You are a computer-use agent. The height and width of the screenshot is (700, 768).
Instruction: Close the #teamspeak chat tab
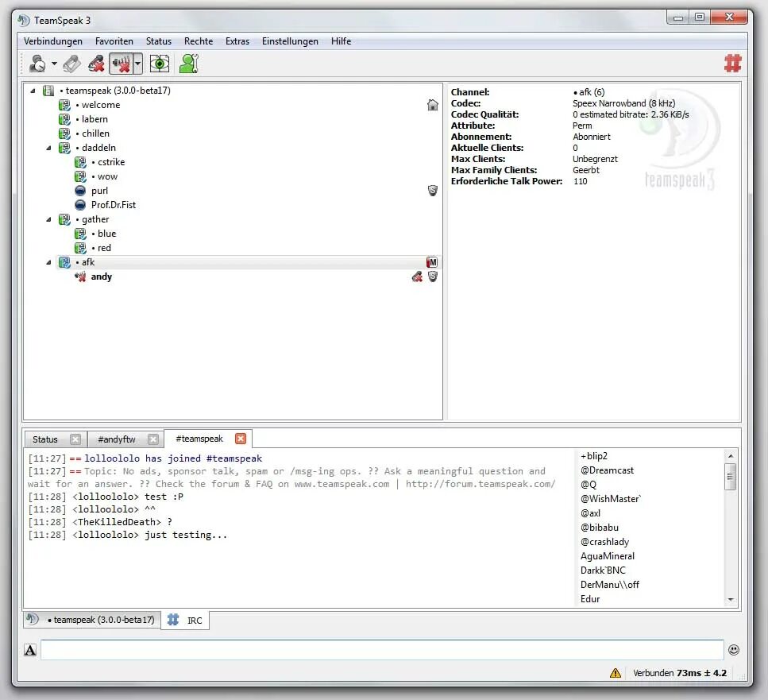(x=241, y=439)
